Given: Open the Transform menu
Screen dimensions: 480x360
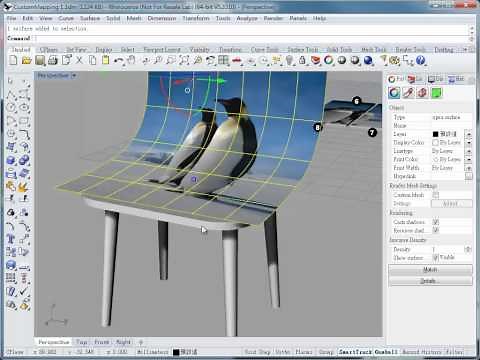Looking at the screenshot, I should pyautogui.click(x=196, y=18).
